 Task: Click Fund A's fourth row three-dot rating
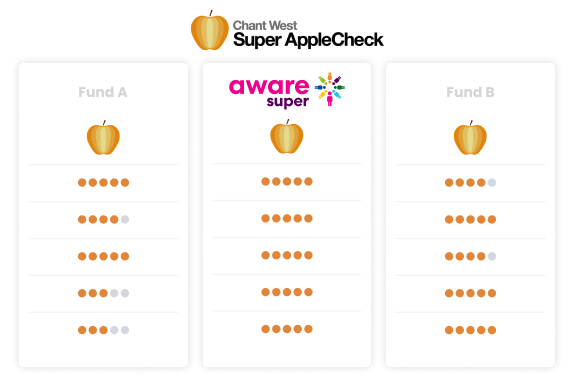(104, 293)
